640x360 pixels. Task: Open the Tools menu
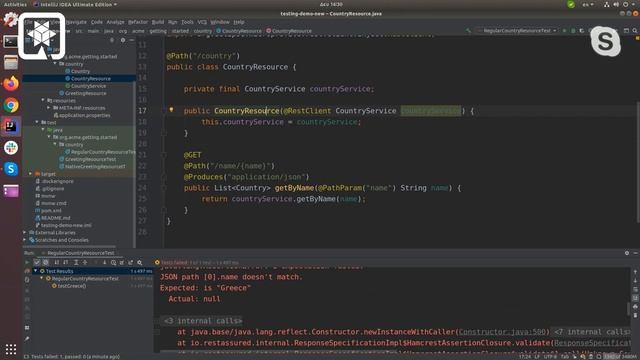[187, 22]
